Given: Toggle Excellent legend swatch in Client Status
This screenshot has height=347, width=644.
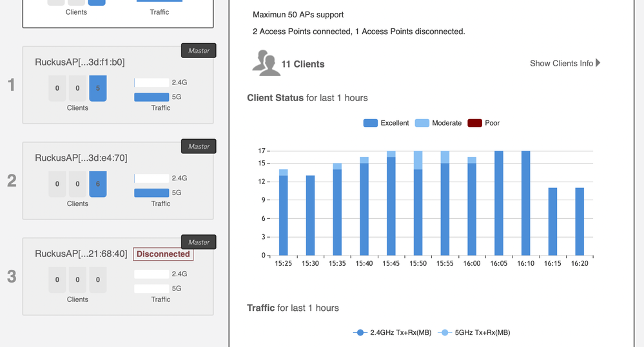Looking at the screenshot, I should click(x=370, y=123).
